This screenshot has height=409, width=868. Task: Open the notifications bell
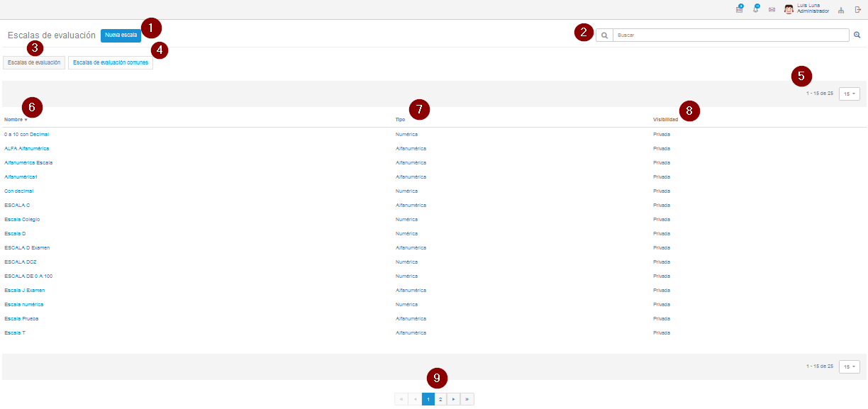point(755,9)
